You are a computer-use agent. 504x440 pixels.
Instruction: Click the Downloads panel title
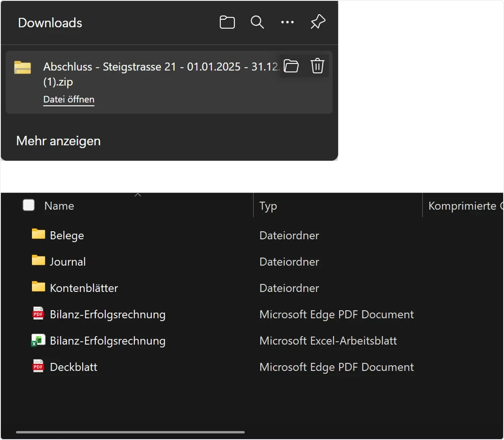tap(50, 23)
